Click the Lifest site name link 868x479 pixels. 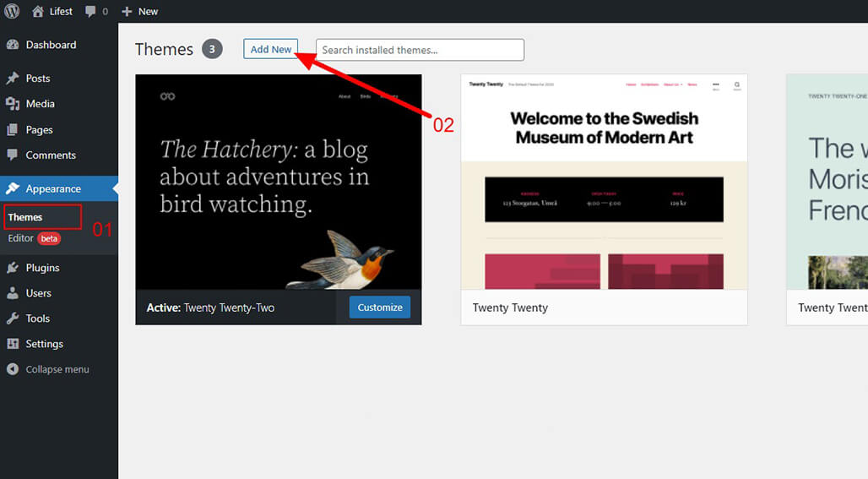click(x=61, y=11)
